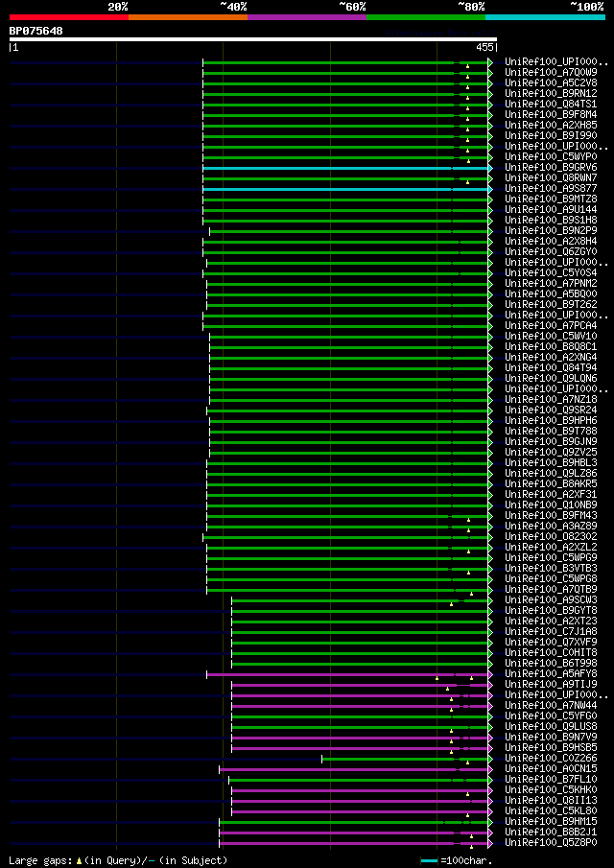Click the arrowhead ending the UniRef100_A0CN15 bar
This screenshot has height=868, width=614.
[490, 769]
